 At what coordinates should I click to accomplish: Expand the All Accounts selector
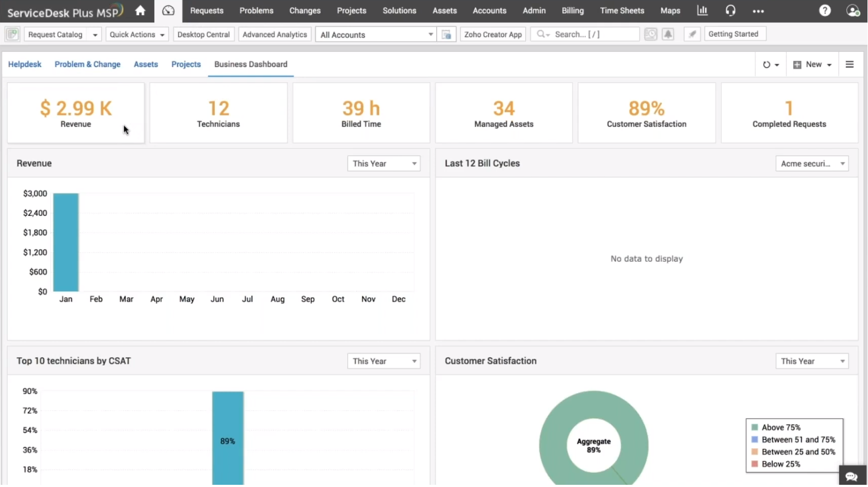(376, 34)
